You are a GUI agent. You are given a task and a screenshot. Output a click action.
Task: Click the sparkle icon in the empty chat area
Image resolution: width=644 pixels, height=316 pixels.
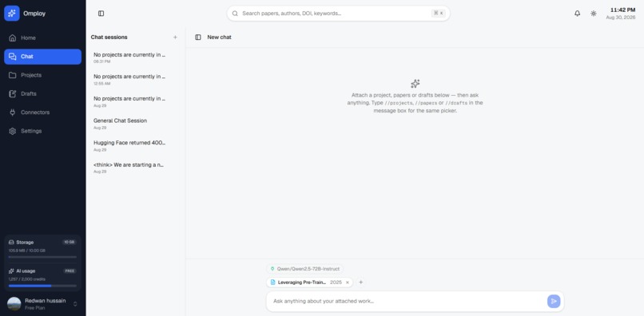tap(415, 84)
